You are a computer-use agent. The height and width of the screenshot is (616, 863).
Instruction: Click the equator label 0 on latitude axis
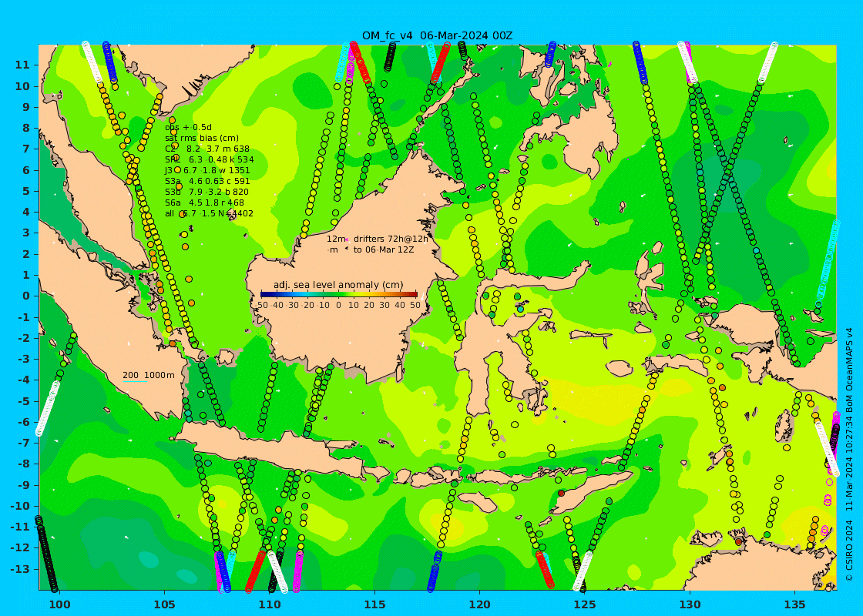(26, 296)
